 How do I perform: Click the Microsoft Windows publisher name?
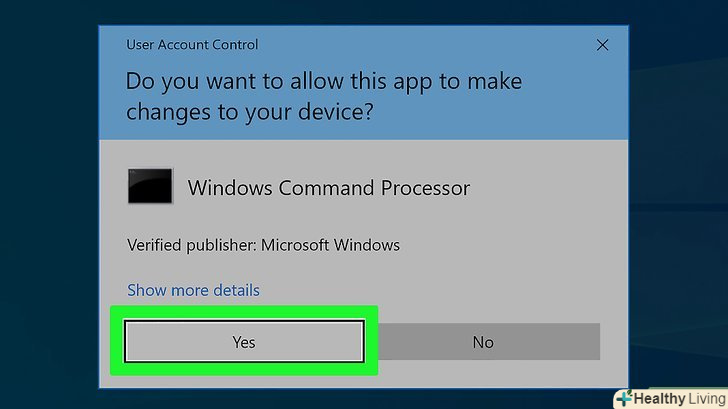click(331, 245)
